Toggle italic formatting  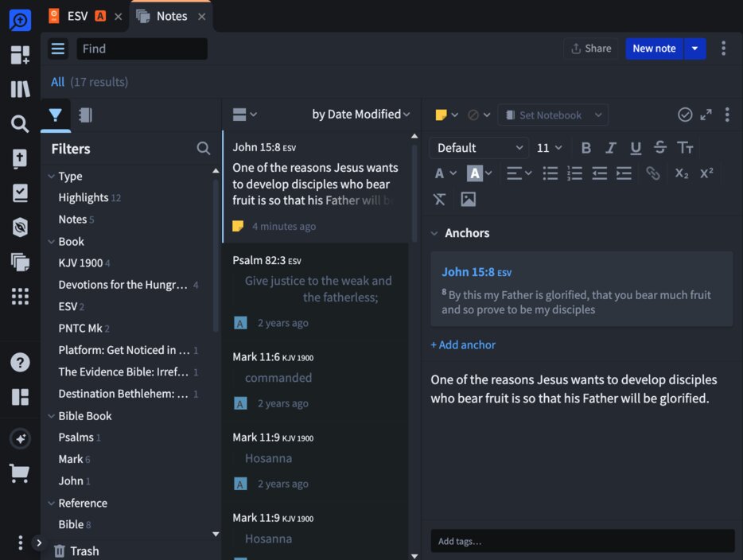point(611,147)
